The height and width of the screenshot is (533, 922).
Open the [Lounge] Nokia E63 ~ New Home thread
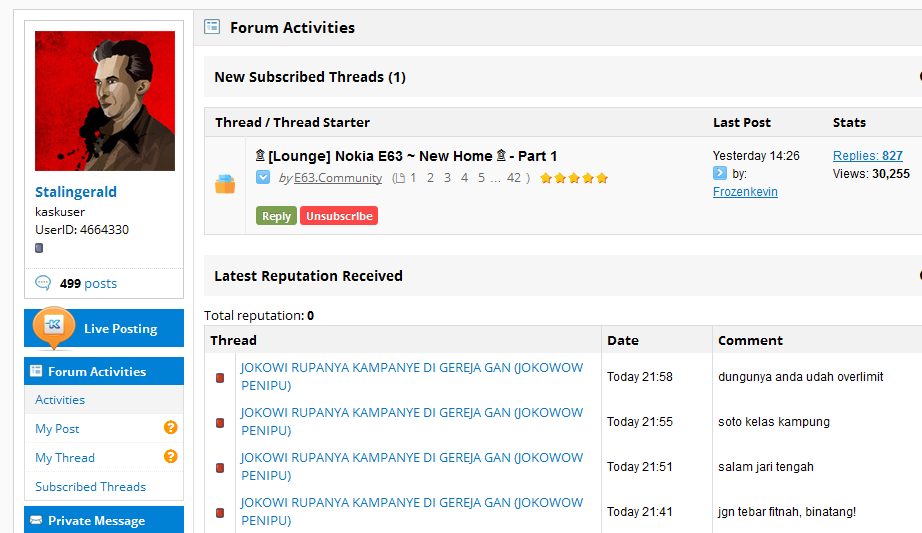tap(406, 156)
